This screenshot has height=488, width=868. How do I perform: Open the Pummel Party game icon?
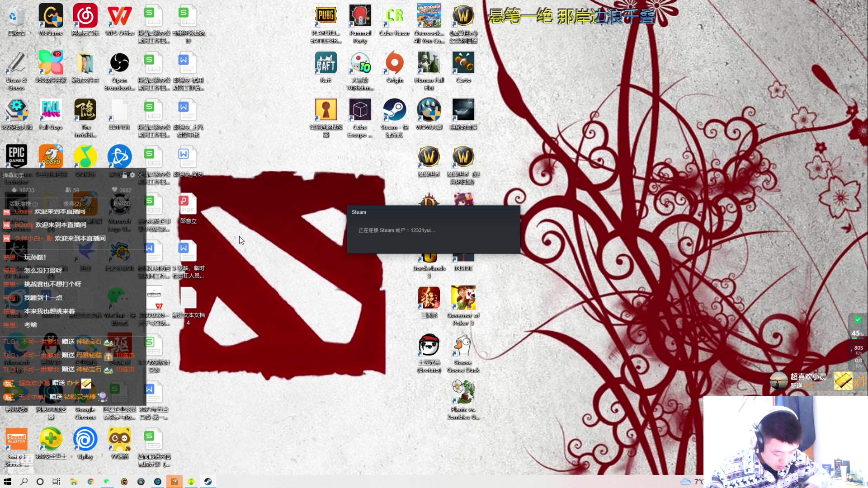[x=360, y=24]
